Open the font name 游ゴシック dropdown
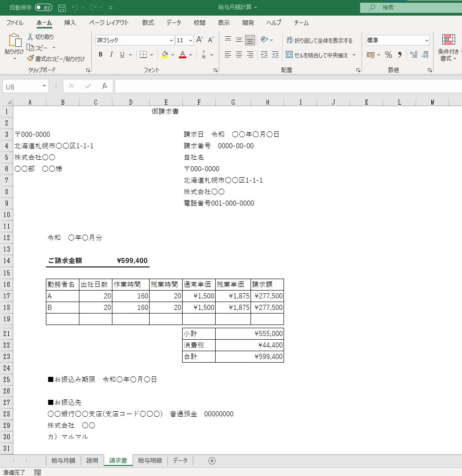The height and width of the screenshot is (476, 462). 171,40
